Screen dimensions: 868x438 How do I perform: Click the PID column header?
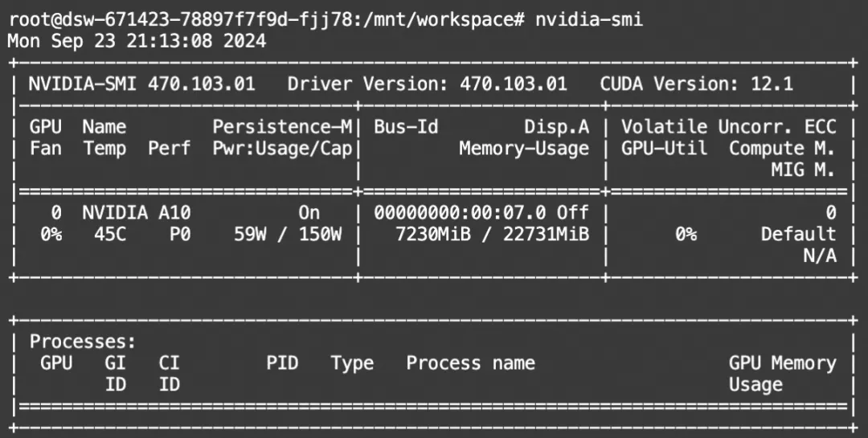tap(282, 363)
